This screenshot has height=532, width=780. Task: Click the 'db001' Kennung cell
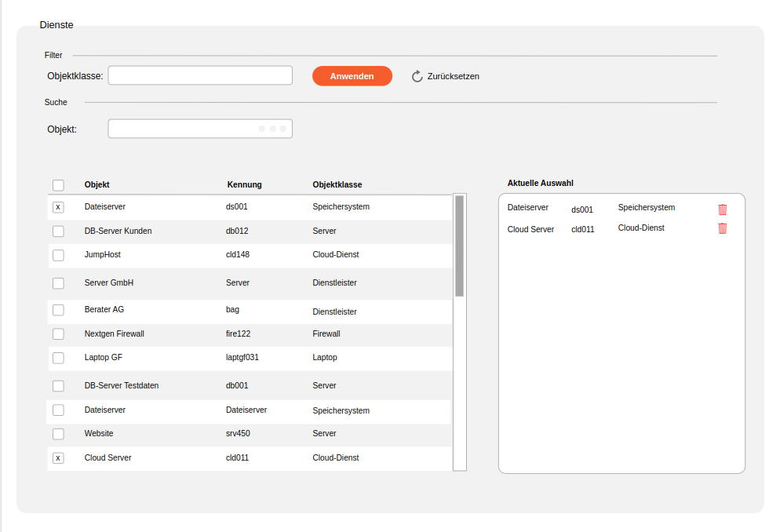click(x=237, y=385)
